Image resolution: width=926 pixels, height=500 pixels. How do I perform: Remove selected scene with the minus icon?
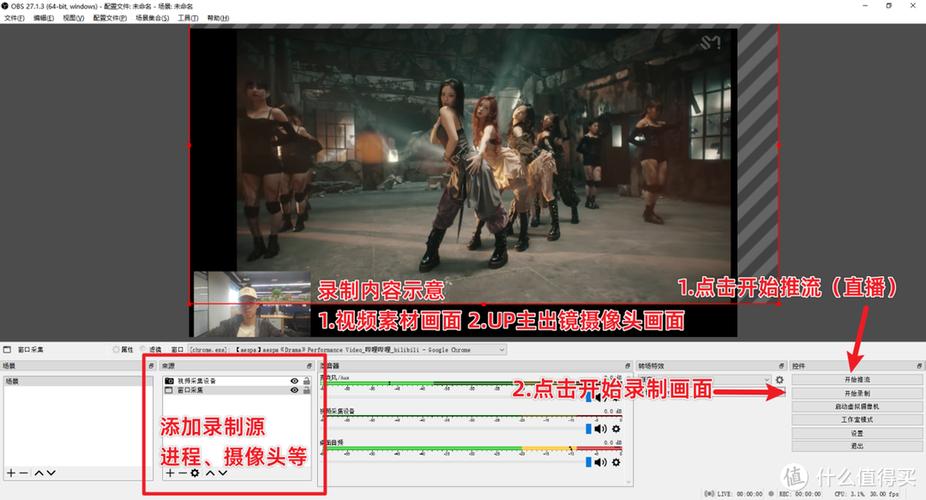click(x=24, y=473)
